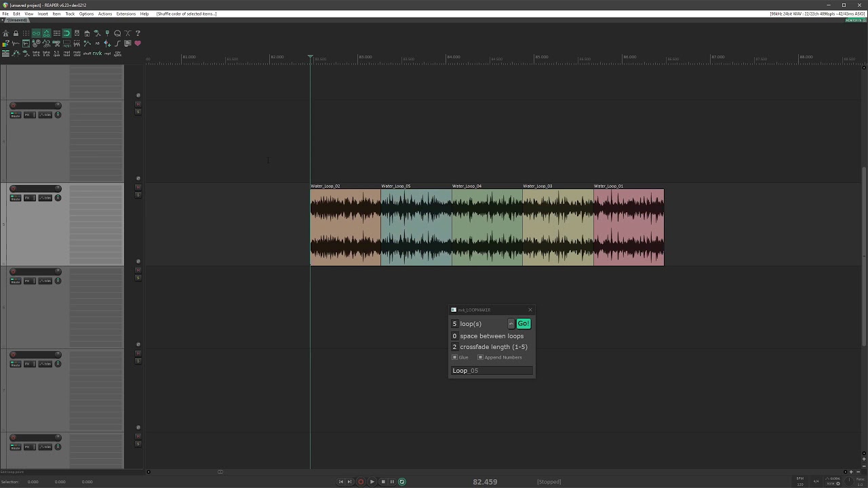
Task: Open dropdown arrow left of Go! button
Action: 511,324
